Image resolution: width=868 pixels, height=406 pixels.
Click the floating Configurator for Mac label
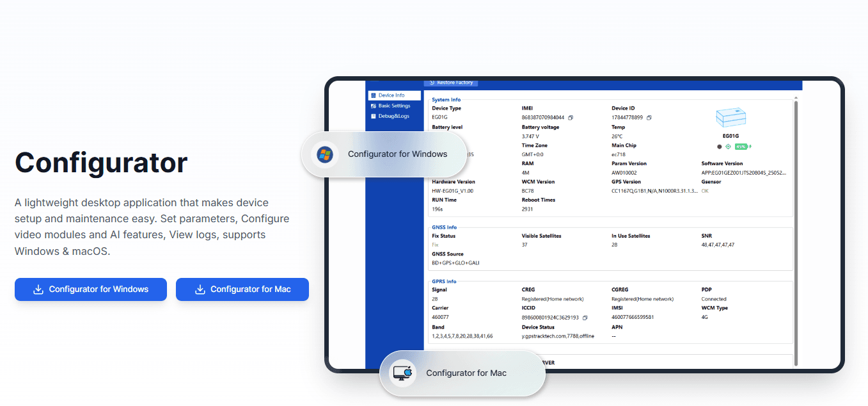pyautogui.click(x=466, y=373)
